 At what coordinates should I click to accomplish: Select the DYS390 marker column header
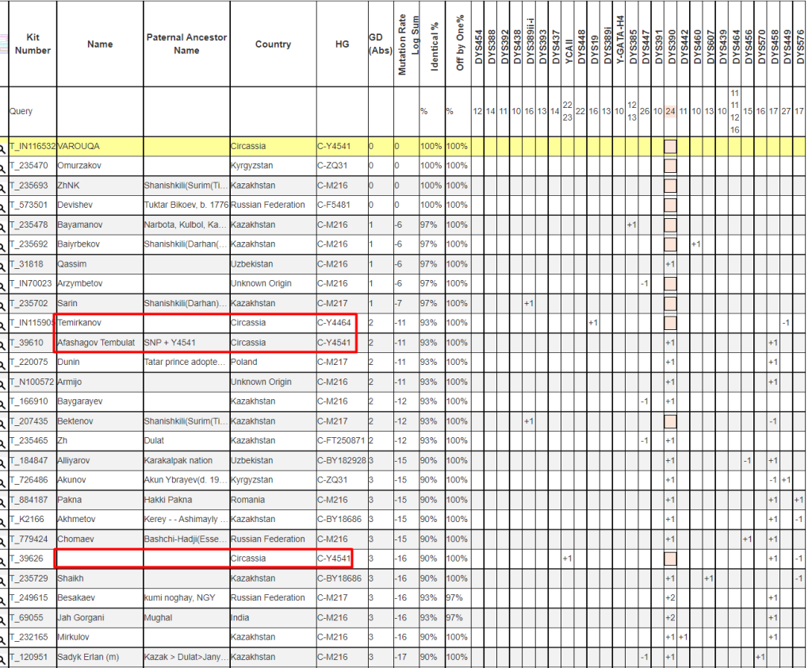point(671,47)
